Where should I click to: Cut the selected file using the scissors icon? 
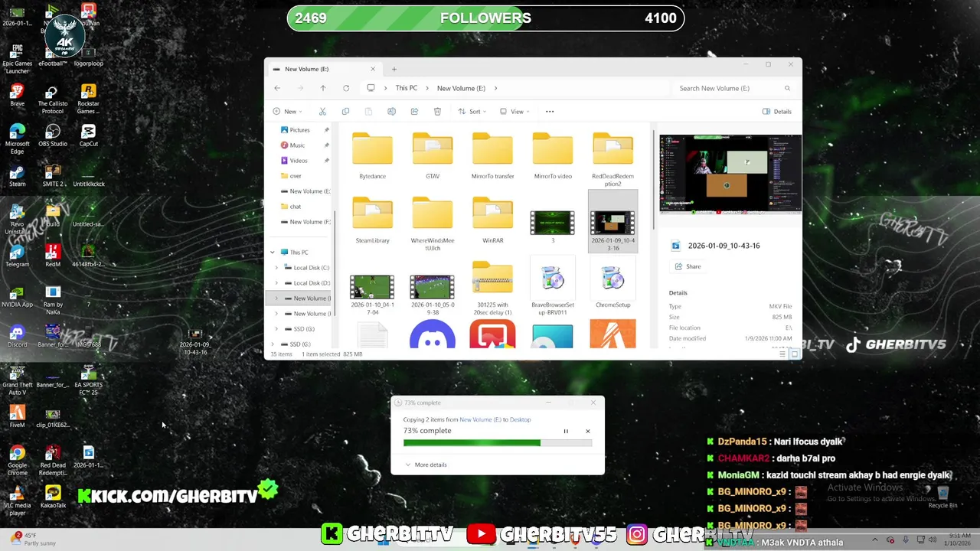pos(322,112)
